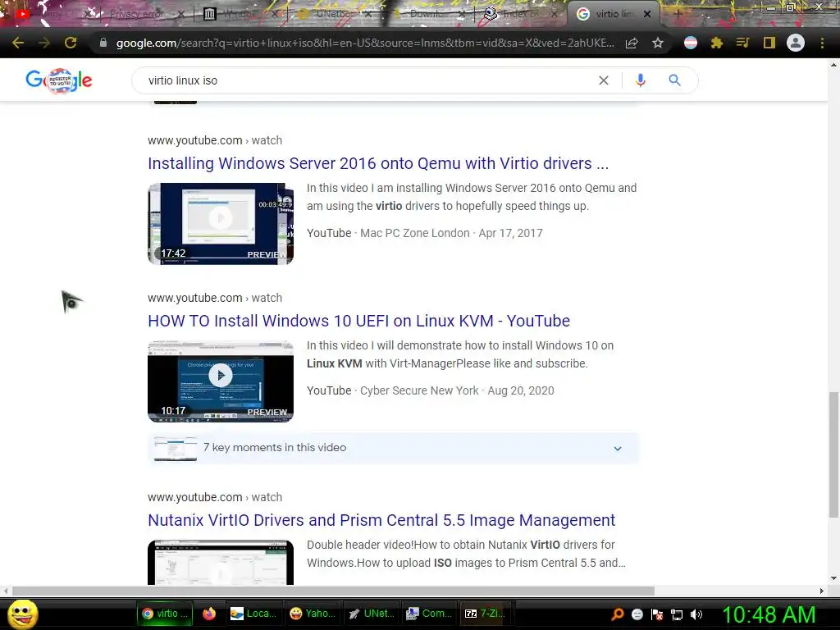Viewport: 840px width, 630px height.
Task: Click the orange search tray icon
Action: click(x=618, y=614)
